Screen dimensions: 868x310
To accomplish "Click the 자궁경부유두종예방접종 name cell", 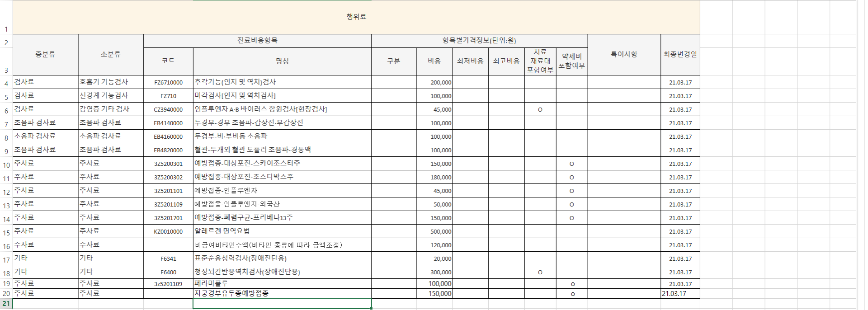I will tap(282, 294).
